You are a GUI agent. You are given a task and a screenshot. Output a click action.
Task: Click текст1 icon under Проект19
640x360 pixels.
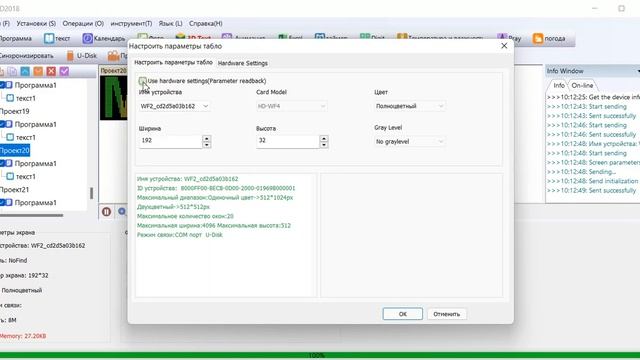(10, 137)
